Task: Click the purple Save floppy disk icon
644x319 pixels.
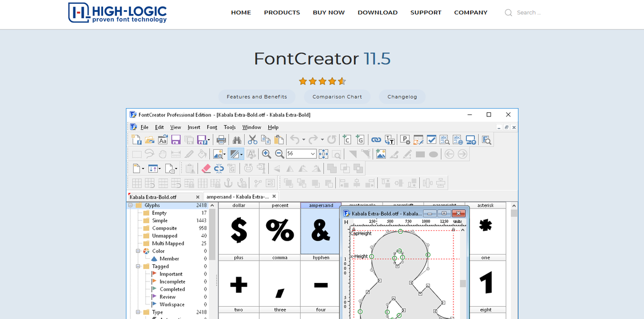Action: pos(176,140)
